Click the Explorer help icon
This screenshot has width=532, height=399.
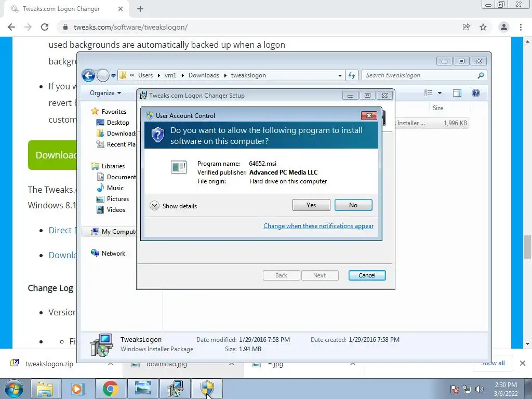point(476,93)
